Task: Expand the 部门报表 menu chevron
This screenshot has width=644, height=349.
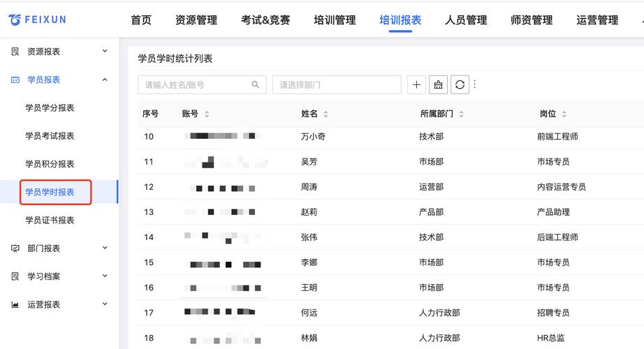Action: click(x=105, y=248)
